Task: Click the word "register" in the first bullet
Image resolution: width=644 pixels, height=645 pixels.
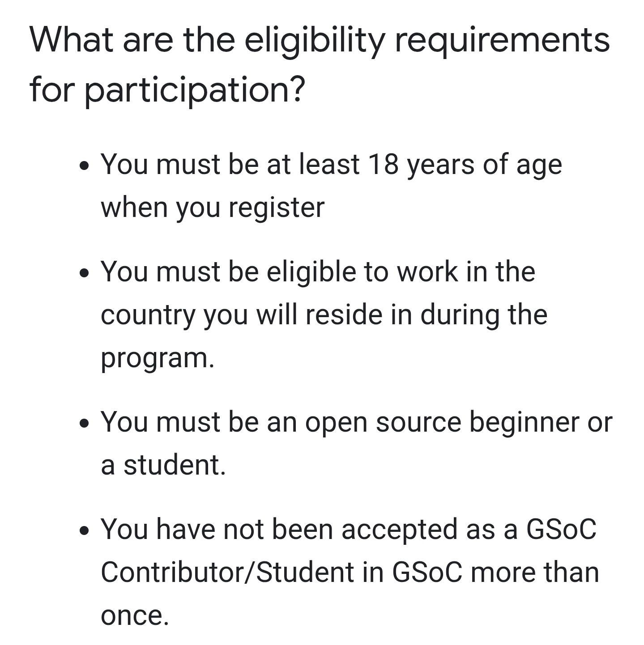Action: point(276,208)
